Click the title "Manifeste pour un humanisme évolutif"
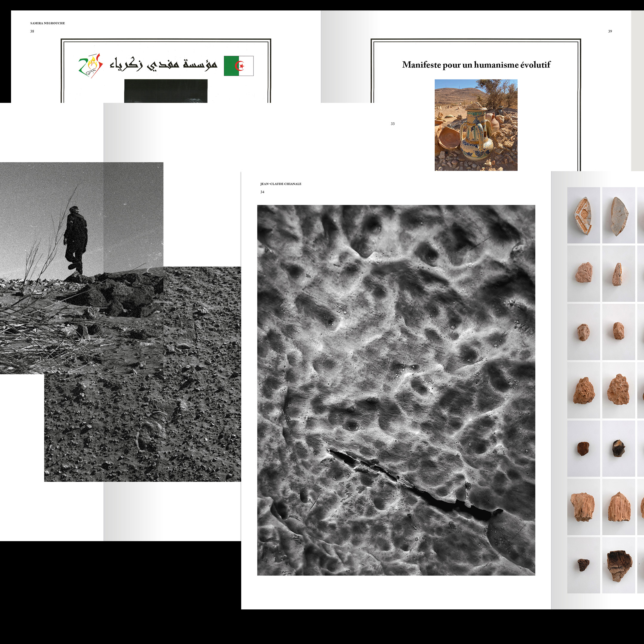This screenshot has height=644, width=644. pyautogui.click(x=476, y=65)
